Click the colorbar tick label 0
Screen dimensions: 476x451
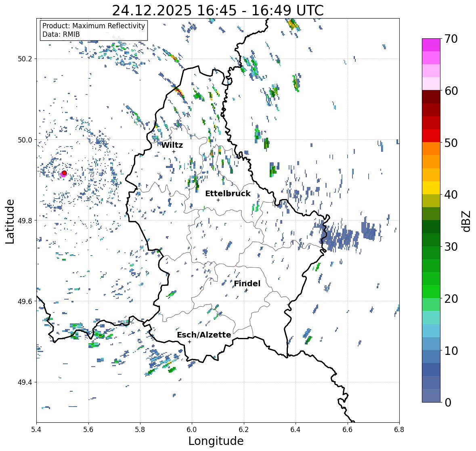[x=448, y=403]
